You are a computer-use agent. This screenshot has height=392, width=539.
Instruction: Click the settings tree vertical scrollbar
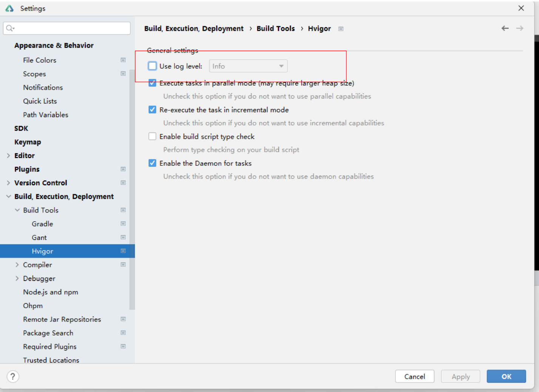coord(132,190)
